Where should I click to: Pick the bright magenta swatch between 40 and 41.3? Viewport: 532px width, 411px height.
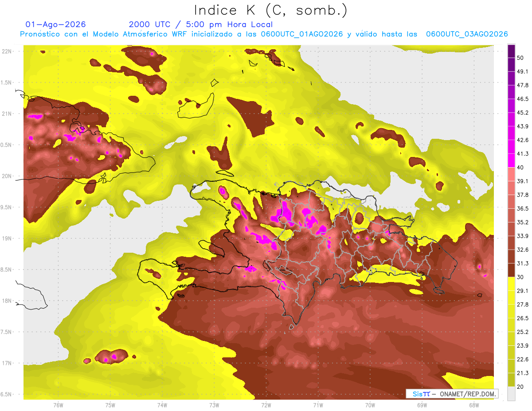pos(512,160)
